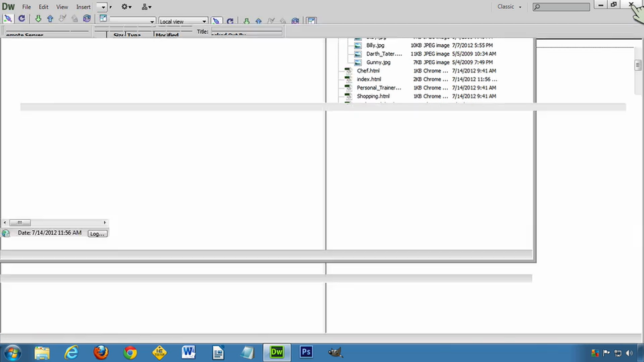Click the Log... button
Image resolution: width=644 pixels, height=362 pixels.
coord(97,234)
